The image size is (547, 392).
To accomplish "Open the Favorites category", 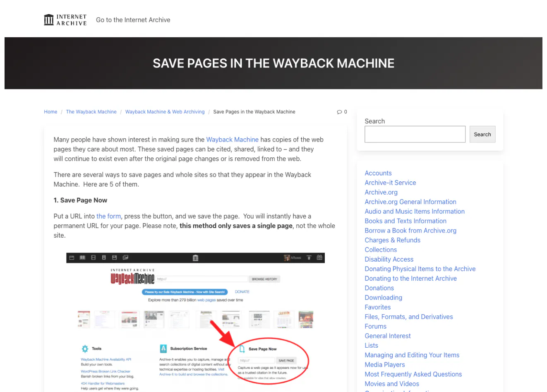I will point(377,307).
